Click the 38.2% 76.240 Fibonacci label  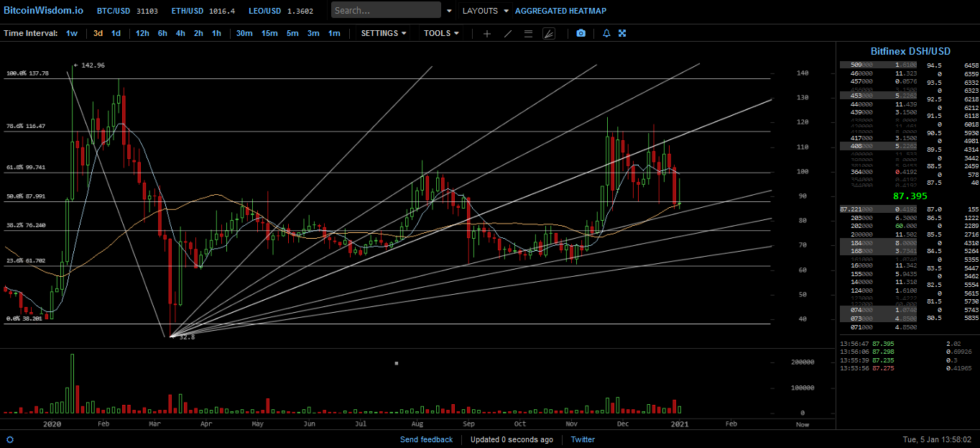click(26, 224)
